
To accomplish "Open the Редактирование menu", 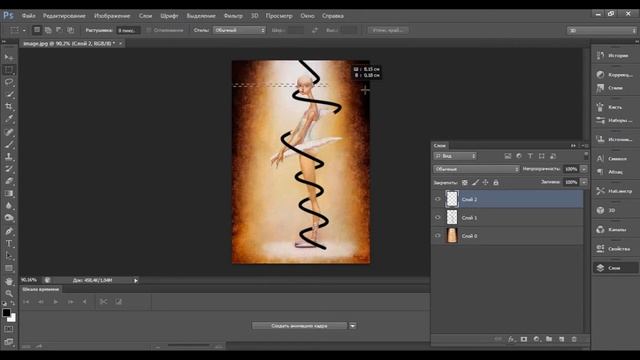I will 64,16.
